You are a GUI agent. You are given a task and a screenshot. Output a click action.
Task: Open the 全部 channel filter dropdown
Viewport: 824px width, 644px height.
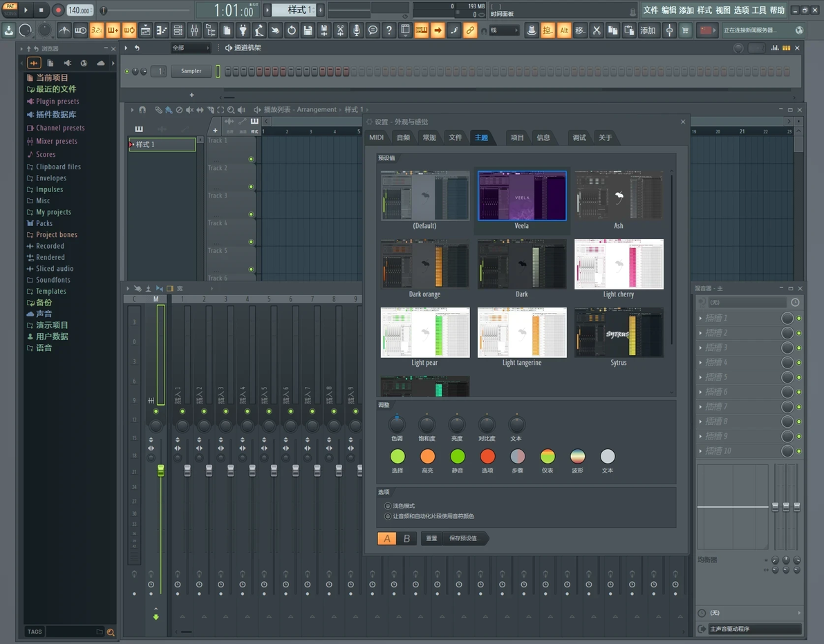(x=190, y=48)
